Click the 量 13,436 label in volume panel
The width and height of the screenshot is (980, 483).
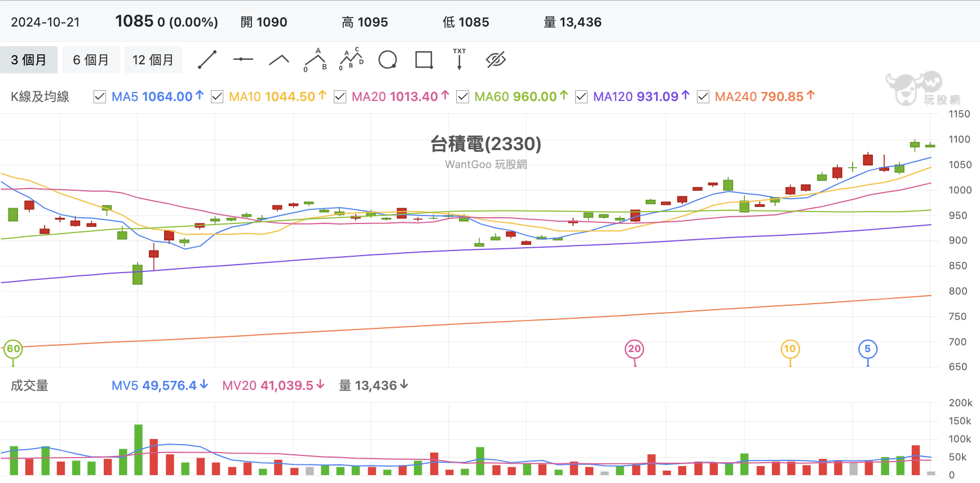point(373,385)
